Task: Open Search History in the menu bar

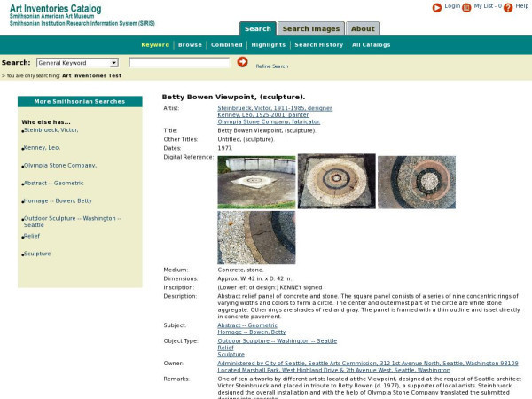Action: point(319,45)
